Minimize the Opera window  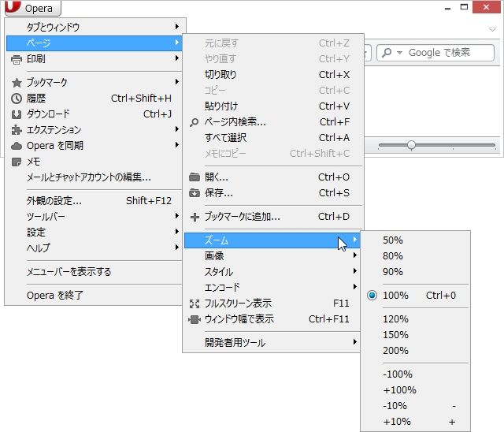[448, 9]
